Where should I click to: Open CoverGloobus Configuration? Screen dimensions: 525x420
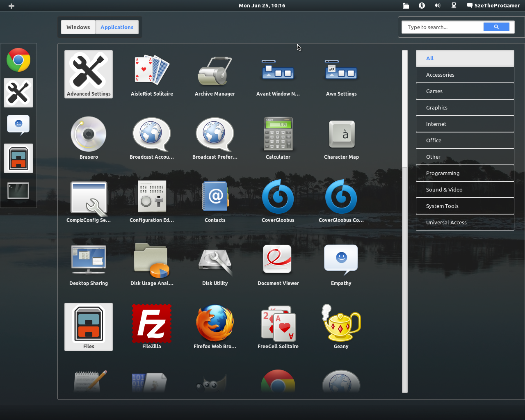341,201
